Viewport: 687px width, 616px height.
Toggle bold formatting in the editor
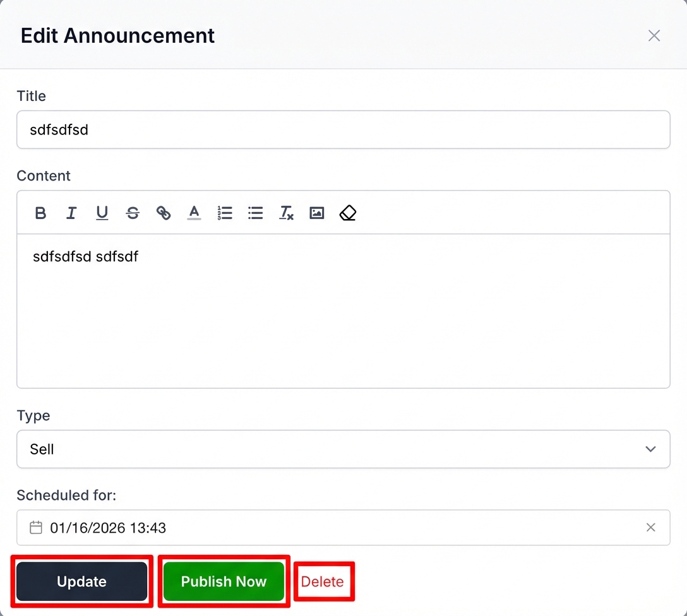(40, 213)
